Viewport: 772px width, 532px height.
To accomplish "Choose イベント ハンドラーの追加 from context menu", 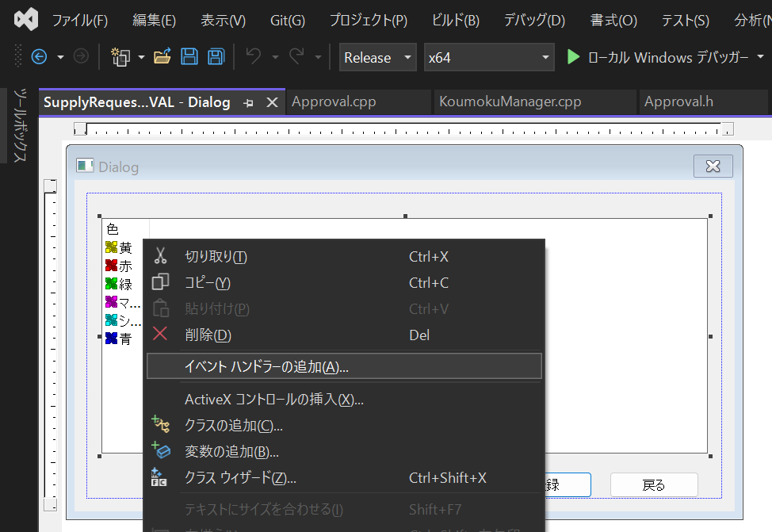I will click(x=266, y=366).
